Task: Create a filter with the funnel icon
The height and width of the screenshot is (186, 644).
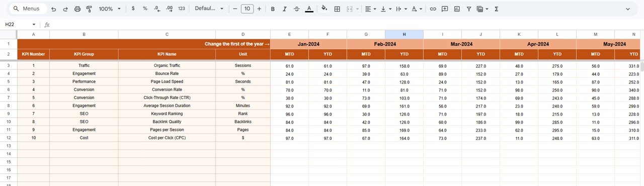Action: pyautogui.click(x=469, y=9)
